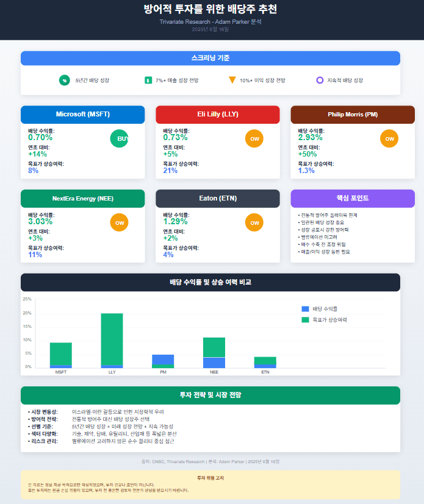Select the Philip Morris (PM) card header
The width and height of the screenshot is (424, 504).
tap(353, 115)
